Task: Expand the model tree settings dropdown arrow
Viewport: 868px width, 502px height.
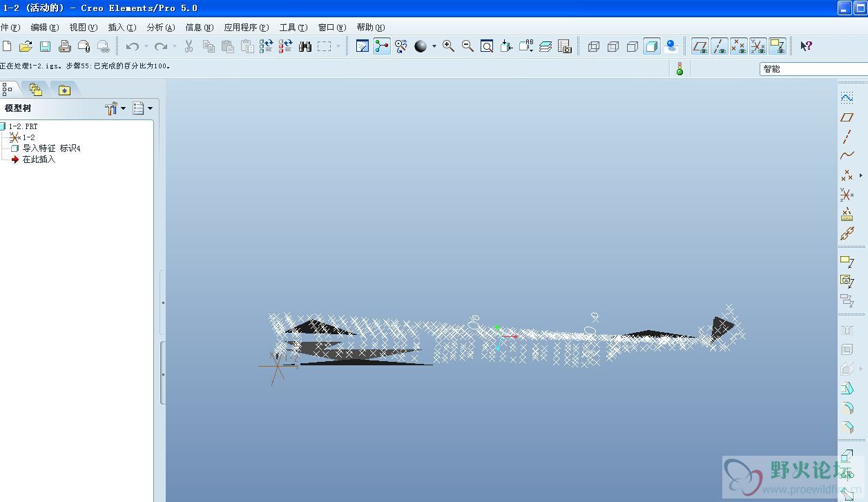Action: 124,108
